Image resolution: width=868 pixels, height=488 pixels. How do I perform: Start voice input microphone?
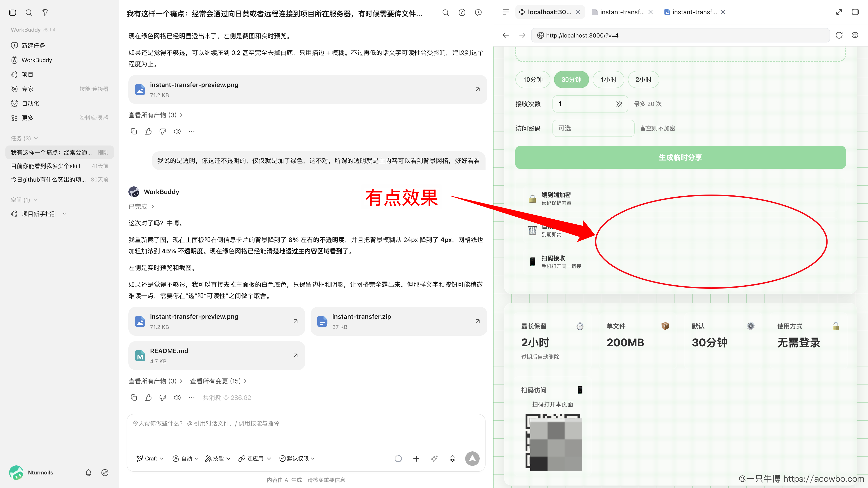coord(453,459)
